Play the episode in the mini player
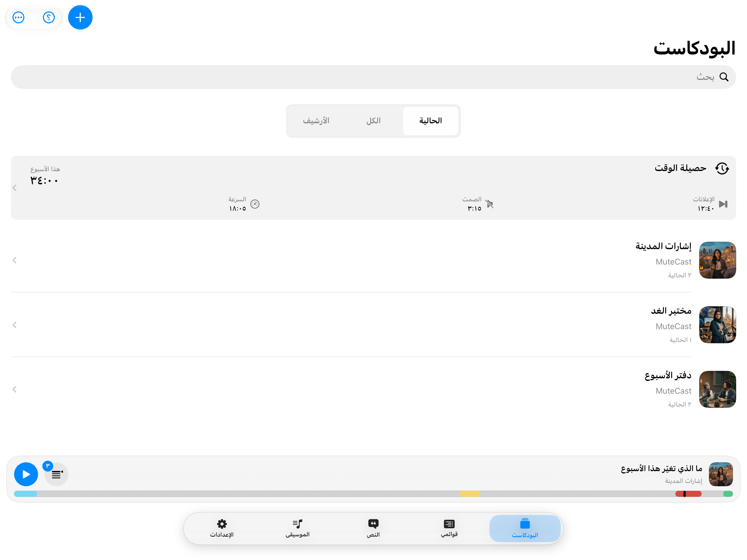The height and width of the screenshot is (560, 747). pyautogui.click(x=26, y=474)
